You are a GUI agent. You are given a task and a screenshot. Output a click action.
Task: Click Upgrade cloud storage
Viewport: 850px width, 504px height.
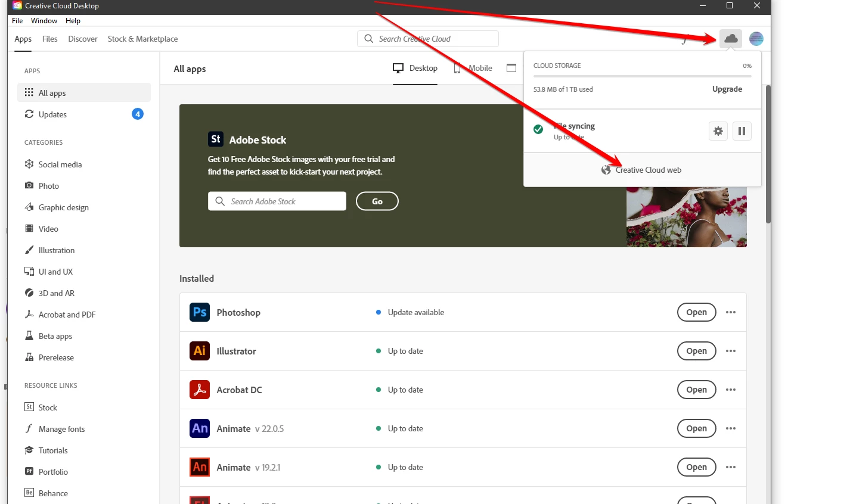click(x=727, y=89)
